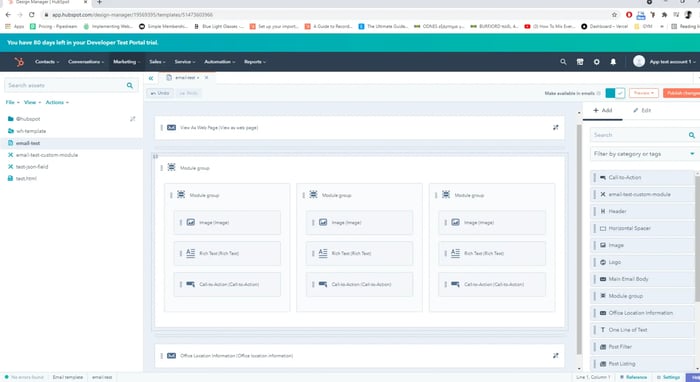Click the Publish changes button
700x382 pixels.
click(x=682, y=93)
